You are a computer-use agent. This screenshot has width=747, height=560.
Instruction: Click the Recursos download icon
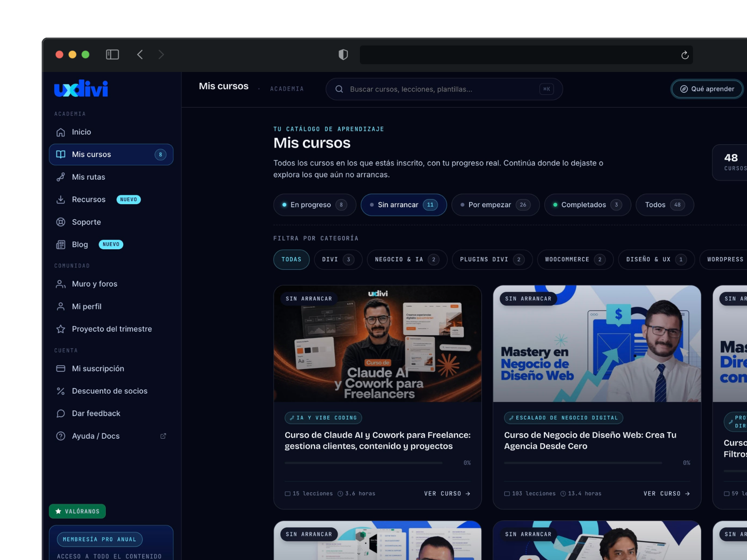click(61, 199)
